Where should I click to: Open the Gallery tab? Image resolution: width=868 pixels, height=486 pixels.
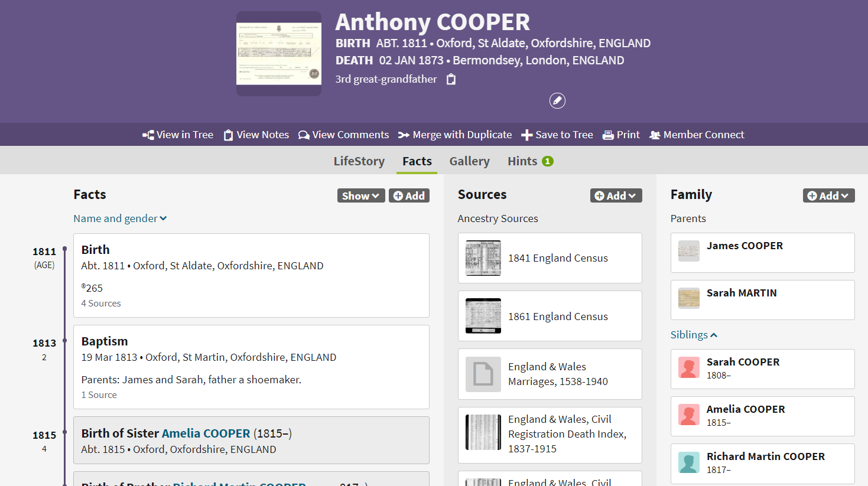[469, 161]
